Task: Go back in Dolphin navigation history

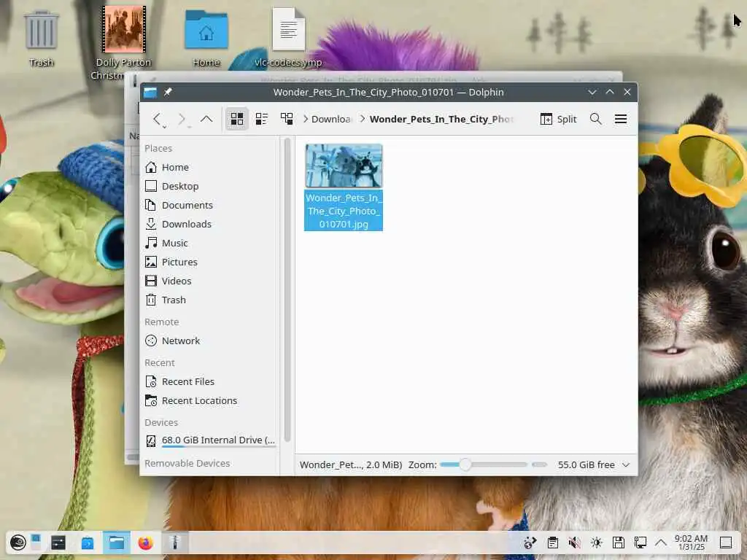Action: point(157,119)
